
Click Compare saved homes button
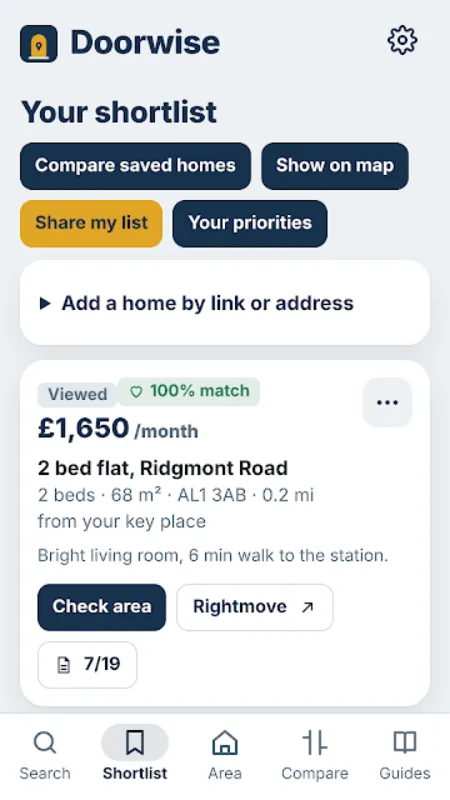135,166
